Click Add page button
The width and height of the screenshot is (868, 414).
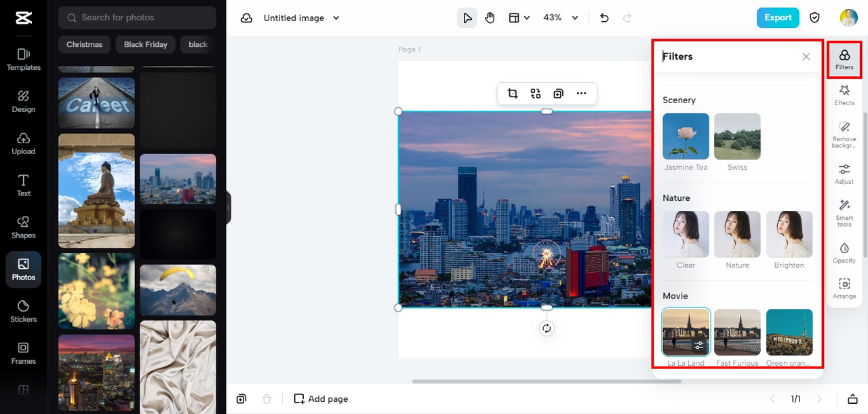[321, 399]
